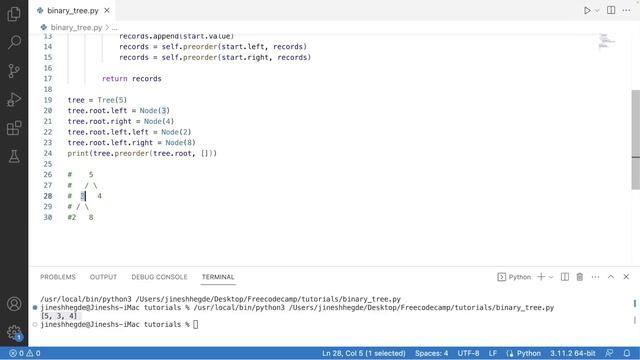Click 'tree.root.right = Node(4)' line
The height and width of the screenshot is (360, 640).
[x=121, y=121]
